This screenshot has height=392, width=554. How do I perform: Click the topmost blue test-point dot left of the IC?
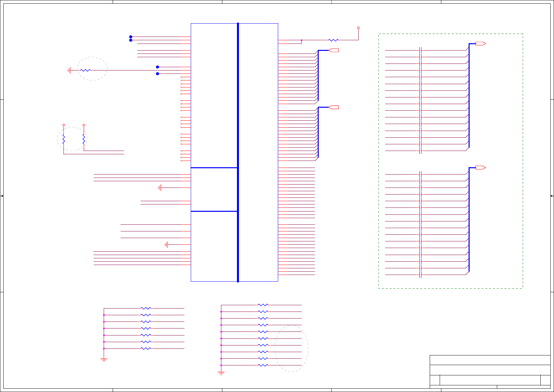coord(131,37)
